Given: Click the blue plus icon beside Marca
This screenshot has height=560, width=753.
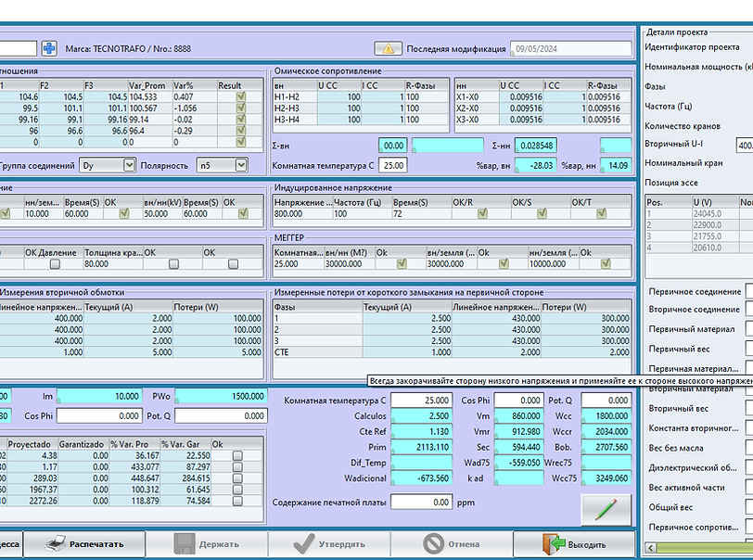Looking at the screenshot, I should pos(49,48).
